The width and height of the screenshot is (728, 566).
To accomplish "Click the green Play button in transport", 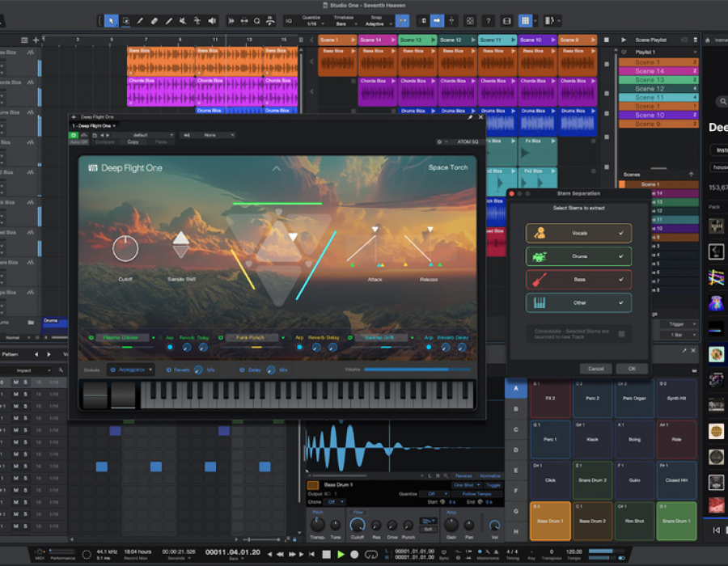I will [341, 555].
